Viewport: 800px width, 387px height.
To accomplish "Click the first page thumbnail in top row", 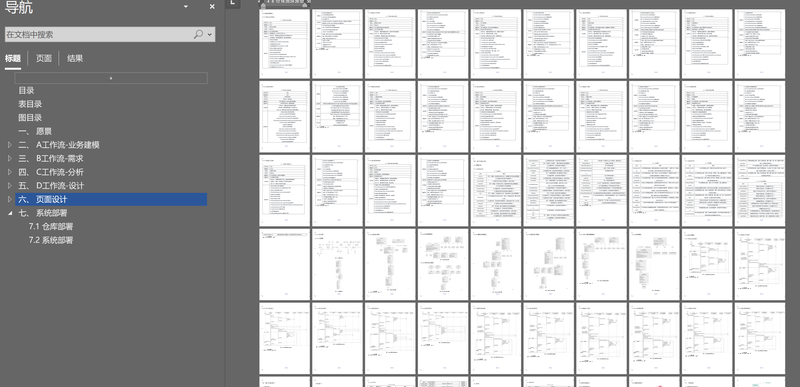I will tap(285, 44).
